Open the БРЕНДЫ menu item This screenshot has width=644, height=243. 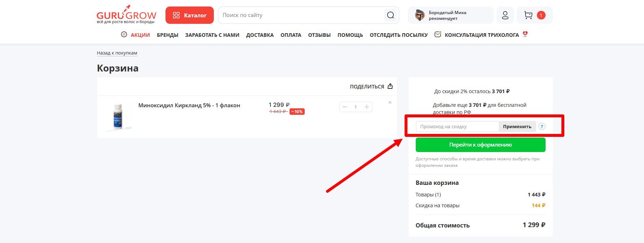click(168, 35)
